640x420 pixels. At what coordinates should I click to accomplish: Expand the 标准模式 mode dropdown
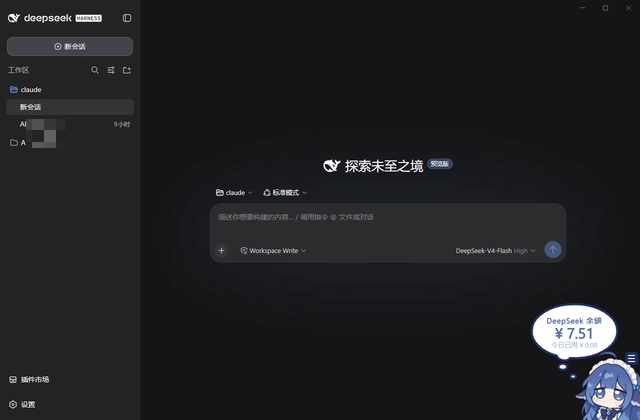point(285,193)
